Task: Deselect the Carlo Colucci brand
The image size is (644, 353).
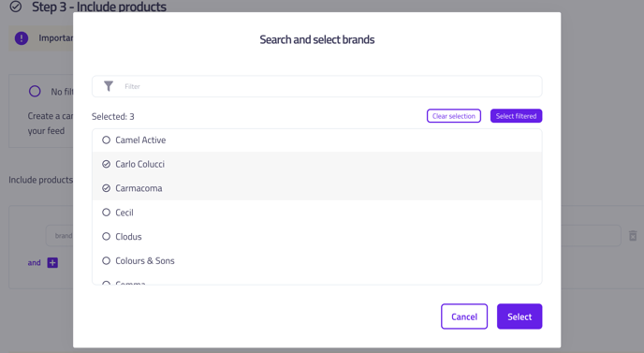Action: point(316,164)
